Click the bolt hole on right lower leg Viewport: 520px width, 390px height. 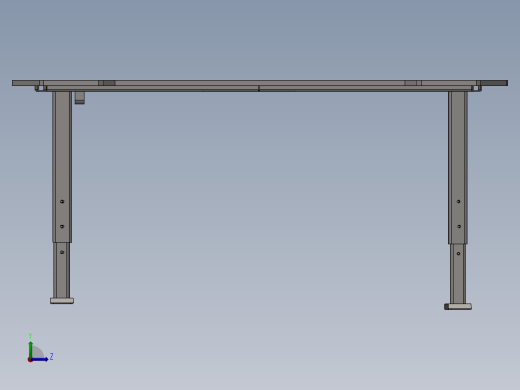[x=459, y=254]
